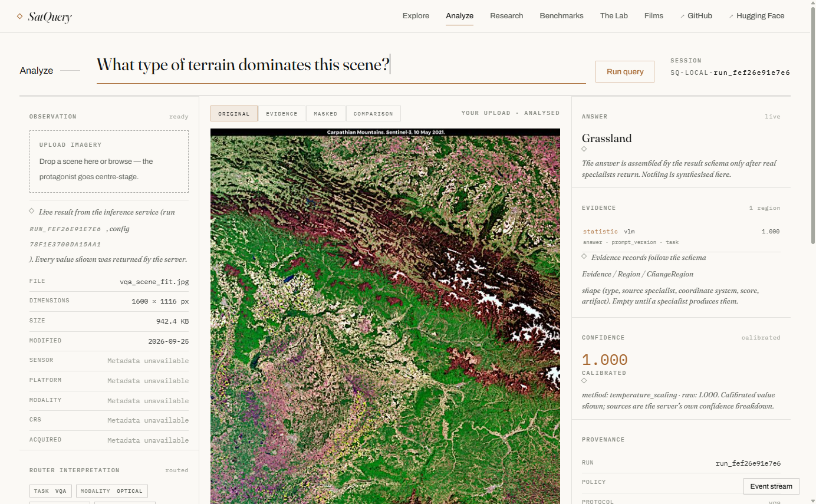Navigate to The Lab
The image size is (816, 504).
pyautogui.click(x=614, y=16)
